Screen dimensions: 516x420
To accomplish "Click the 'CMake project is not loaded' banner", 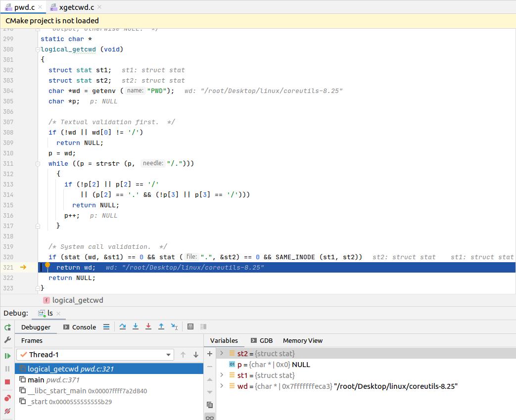I will pos(258,21).
